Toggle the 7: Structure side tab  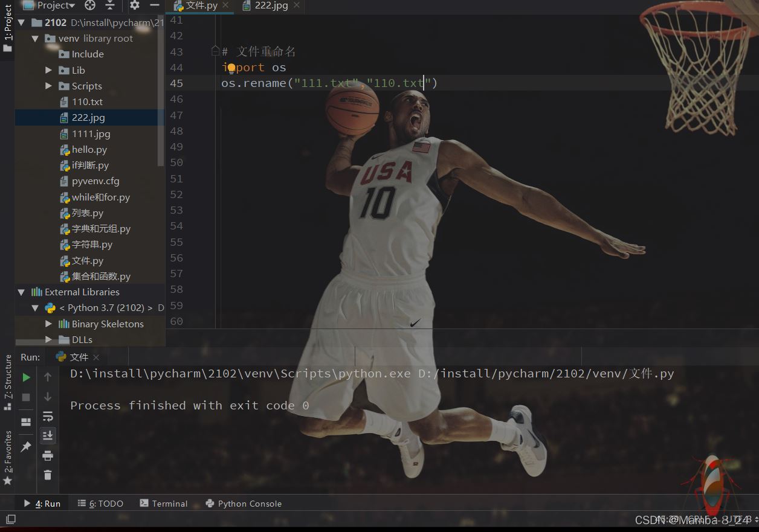click(7, 382)
